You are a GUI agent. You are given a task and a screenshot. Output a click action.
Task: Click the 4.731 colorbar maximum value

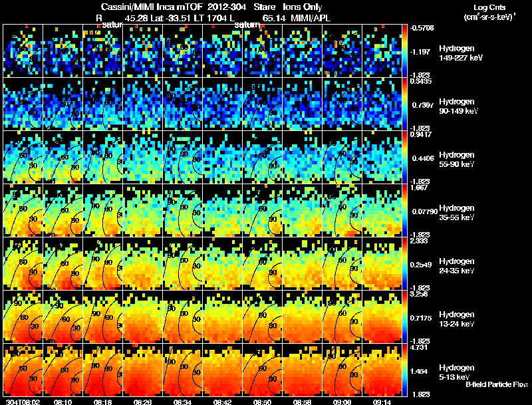point(419,347)
